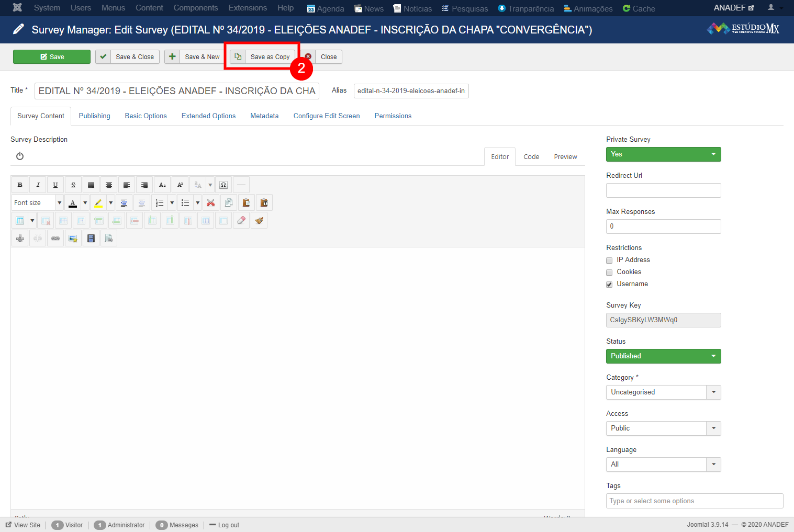This screenshot has width=794, height=532.
Task: Check the Cookies restriction box
Action: click(609, 273)
